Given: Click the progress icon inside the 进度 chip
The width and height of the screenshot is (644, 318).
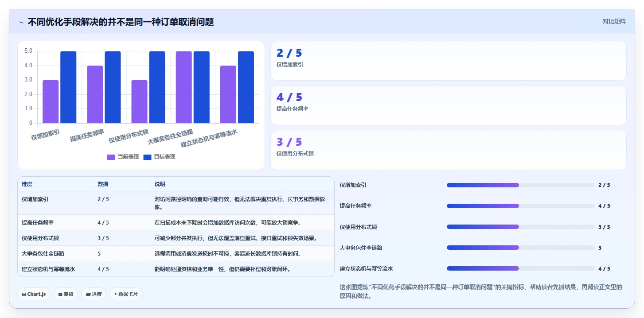Looking at the screenshot, I should tap(88, 294).
